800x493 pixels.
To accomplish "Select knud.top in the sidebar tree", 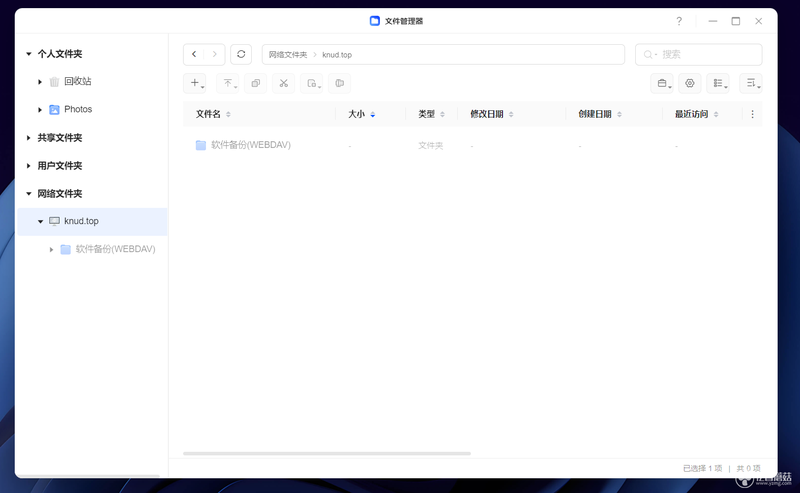I will coord(92,221).
